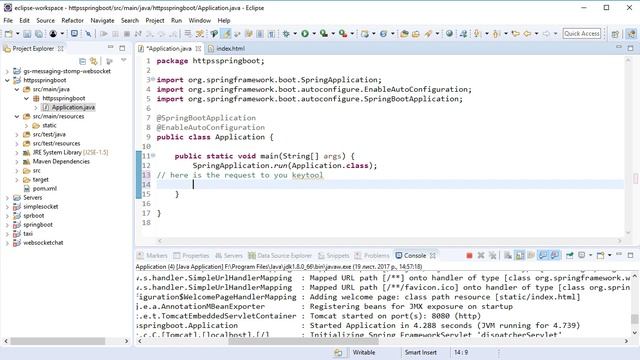Open the Run button dropdown arrow
The width and height of the screenshot is (640, 360).
point(314,34)
